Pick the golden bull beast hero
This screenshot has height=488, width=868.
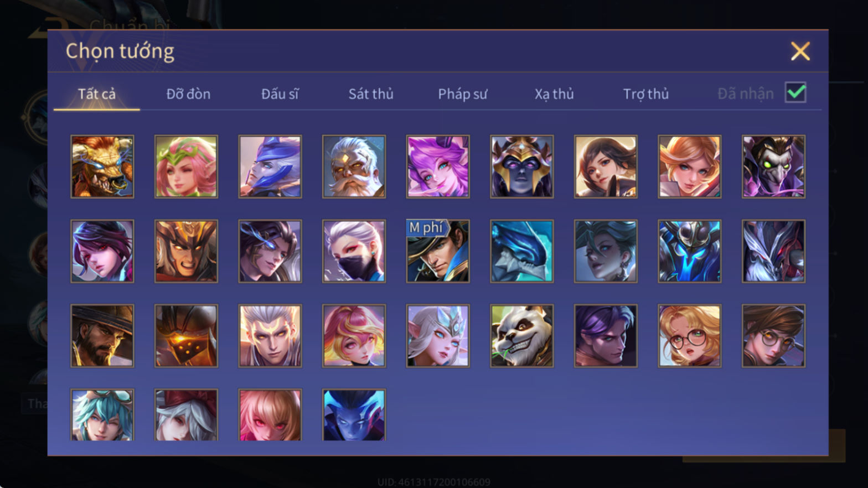[102, 167]
